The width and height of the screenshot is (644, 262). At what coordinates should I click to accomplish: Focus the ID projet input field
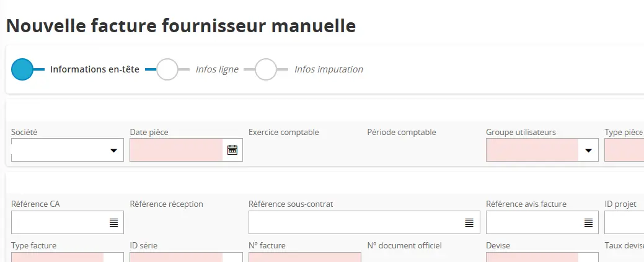624,222
